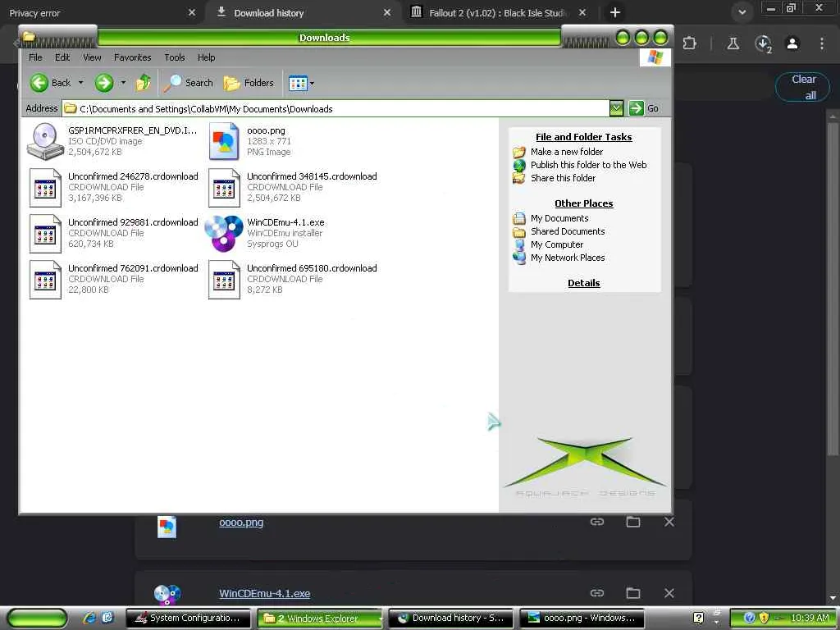Show oooo.png in folder from download history
The height and width of the screenshot is (630, 840).
coord(633,522)
